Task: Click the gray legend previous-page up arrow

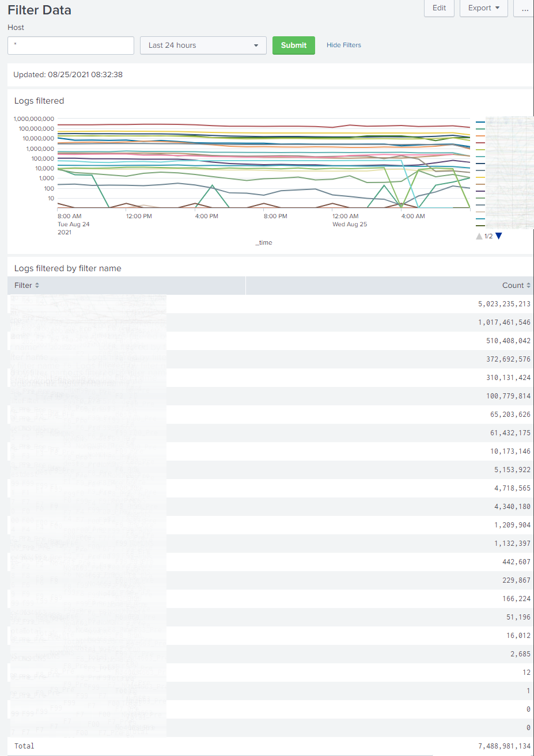Action: click(479, 235)
